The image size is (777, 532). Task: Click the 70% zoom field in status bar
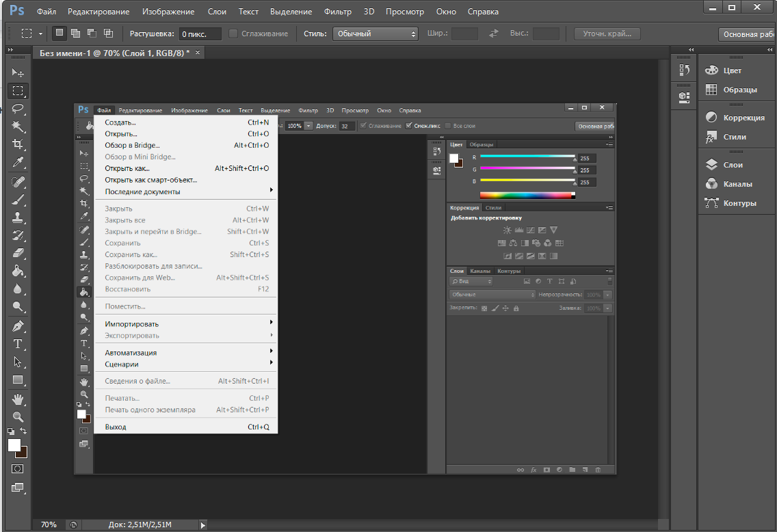click(49, 524)
